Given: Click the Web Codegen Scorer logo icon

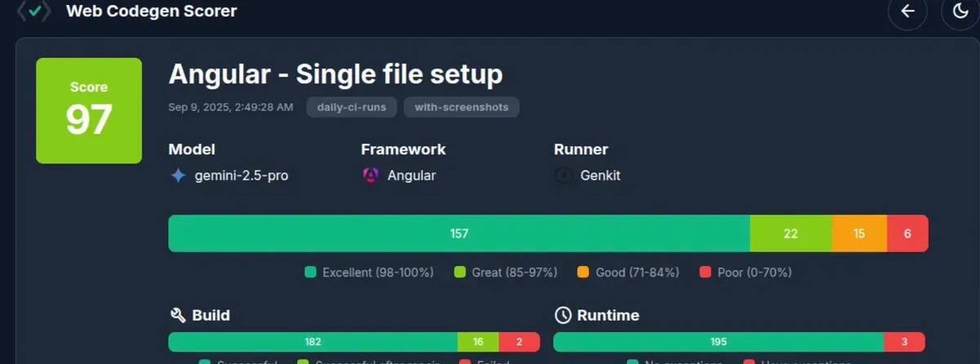Looking at the screenshot, I should (33, 11).
